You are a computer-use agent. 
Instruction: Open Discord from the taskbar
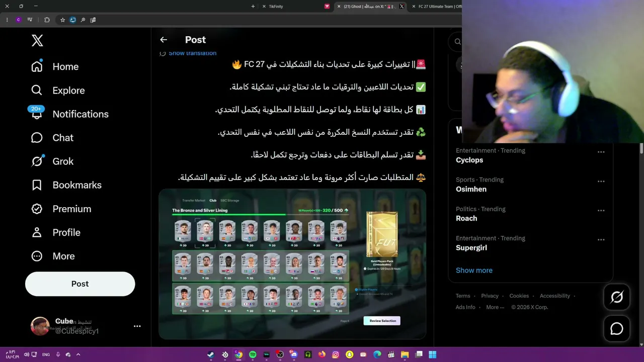(294, 354)
